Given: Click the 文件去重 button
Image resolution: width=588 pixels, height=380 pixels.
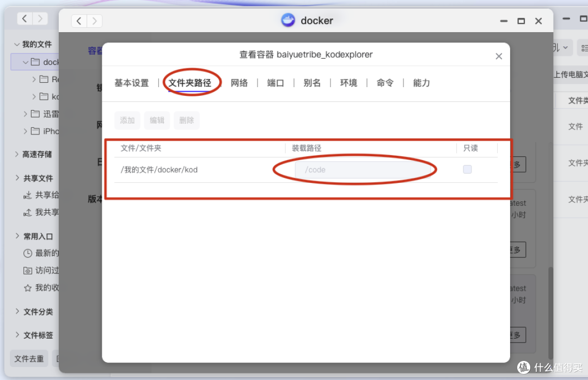Looking at the screenshot, I should coord(29,359).
